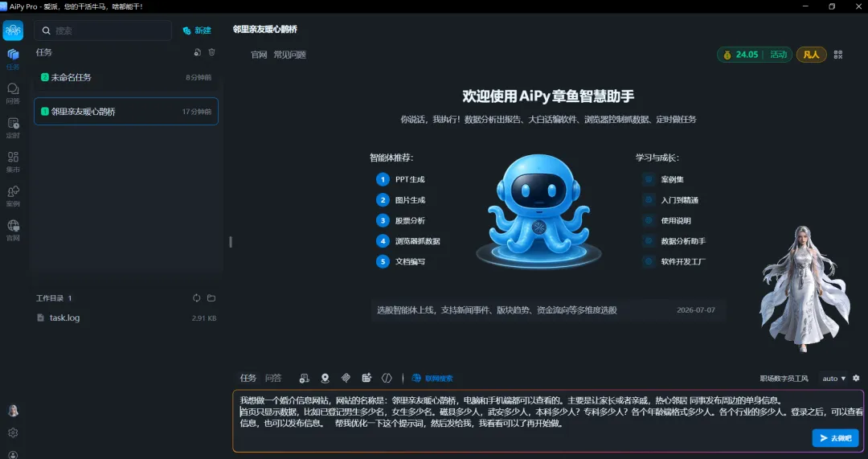Click the sparkle folder icon in the input toolbar
The image size is (868, 459).
click(366, 378)
